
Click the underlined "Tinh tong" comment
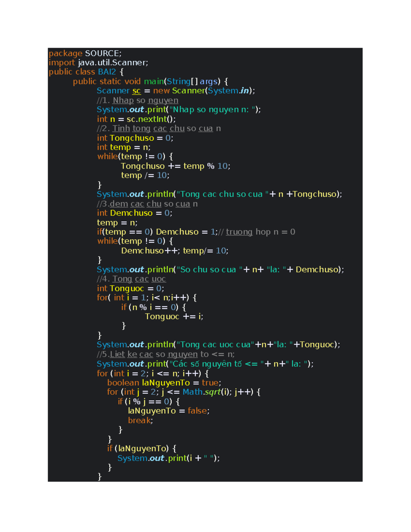(132, 128)
